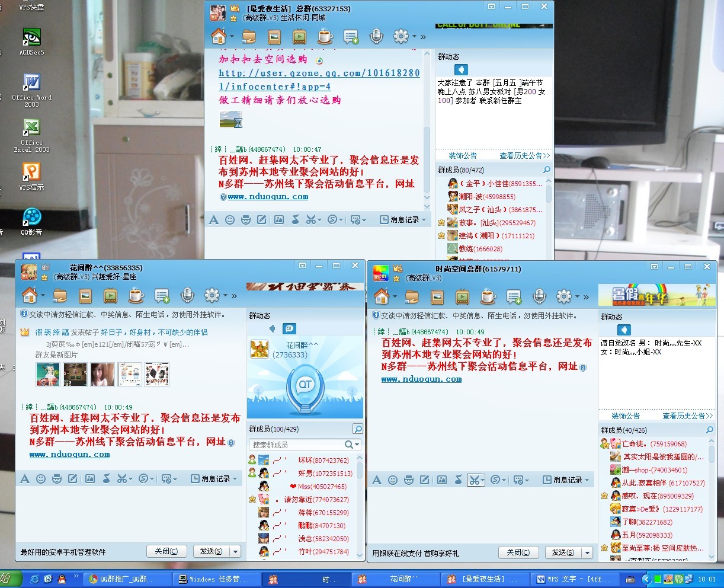This screenshot has height=588, width=724.
Task: Switch to the QQ群推广 taskbar item
Action: click(x=127, y=579)
